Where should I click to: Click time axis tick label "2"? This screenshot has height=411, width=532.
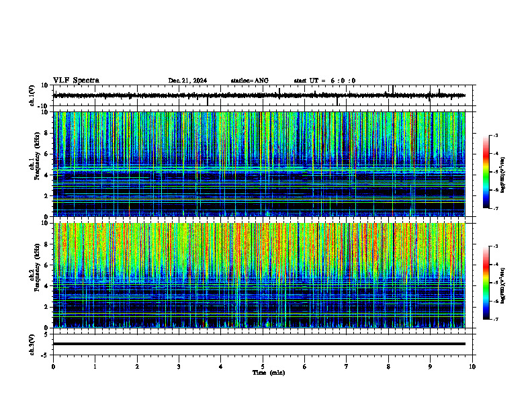pos(137,367)
